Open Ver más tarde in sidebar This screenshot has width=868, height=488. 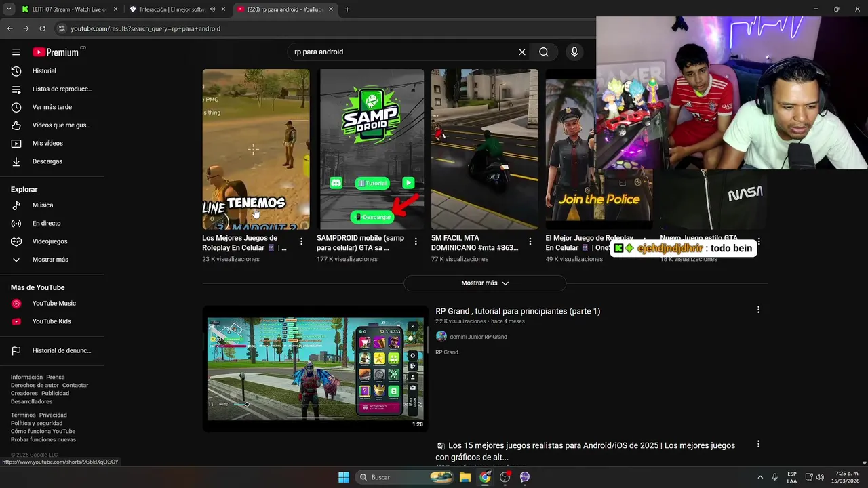click(x=52, y=107)
